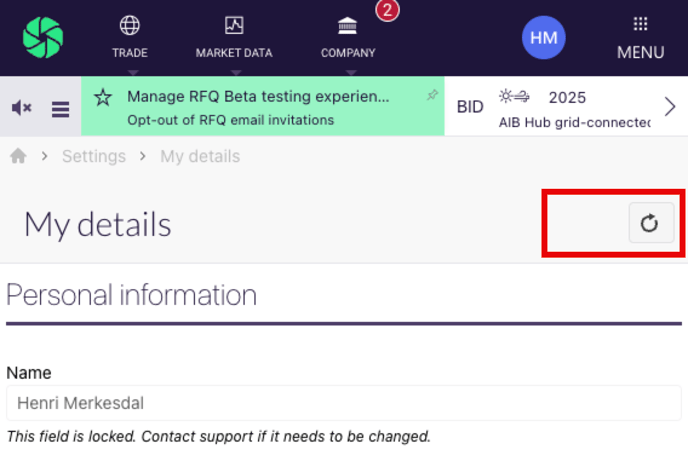Click Opt-out of RFQ email invitations
This screenshot has width=688, height=461.
(230, 120)
